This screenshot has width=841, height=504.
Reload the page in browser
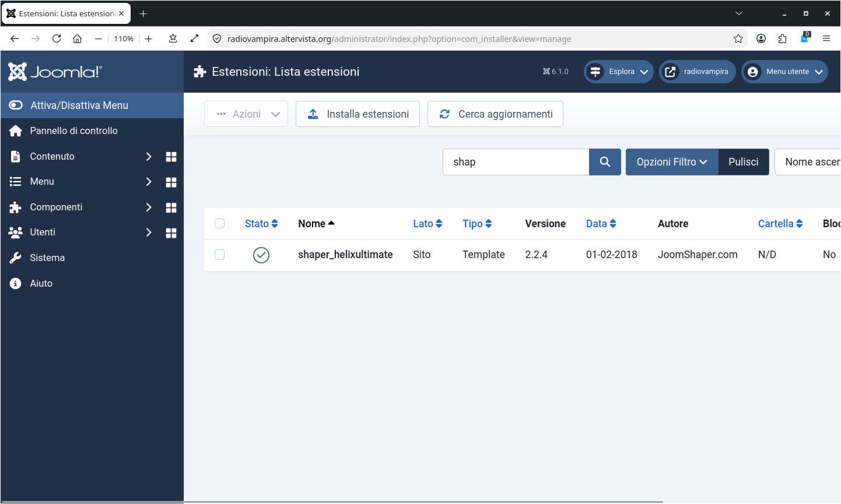click(x=57, y=39)
